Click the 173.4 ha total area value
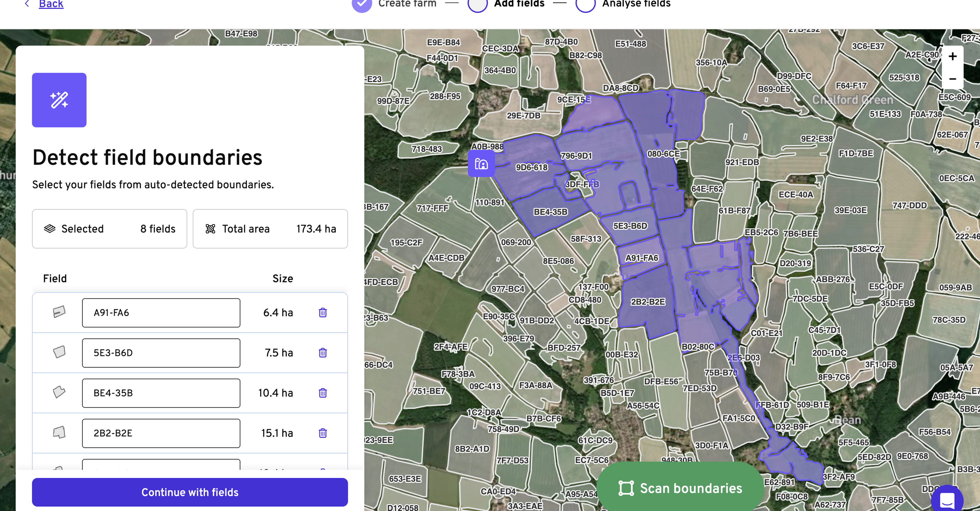 pos(316,229)
